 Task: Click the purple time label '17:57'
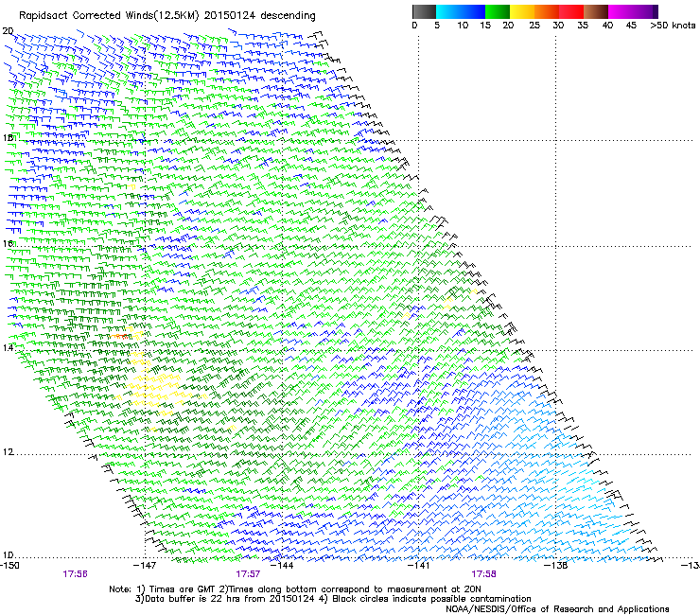(248, 574)
